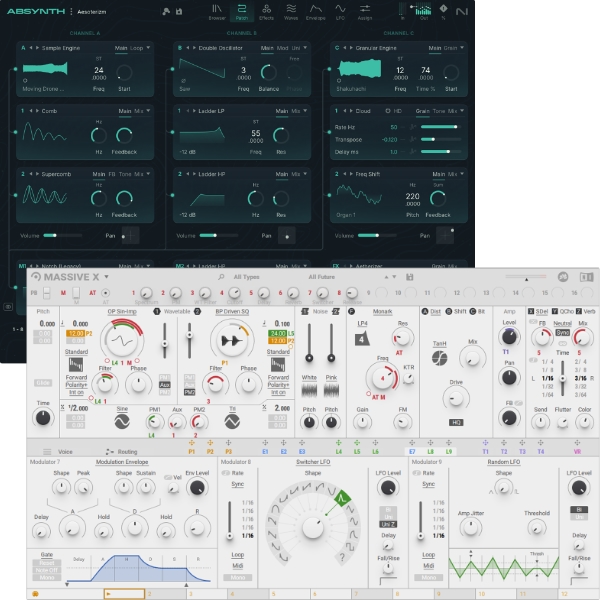Open Envelope page in Absynth
The height and width of the screenshot is (600, 600).
[316, 12]
